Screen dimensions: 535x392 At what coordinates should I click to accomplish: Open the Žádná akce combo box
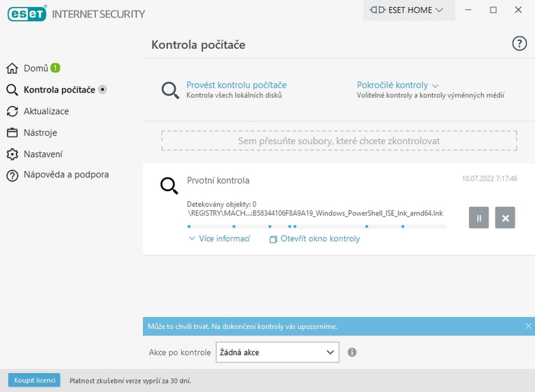[277, 352]
